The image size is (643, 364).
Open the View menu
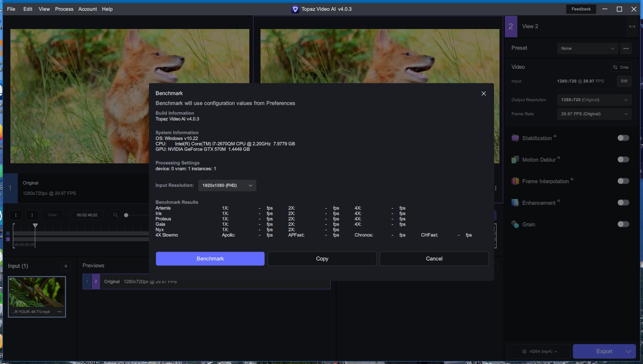point(44,9)
